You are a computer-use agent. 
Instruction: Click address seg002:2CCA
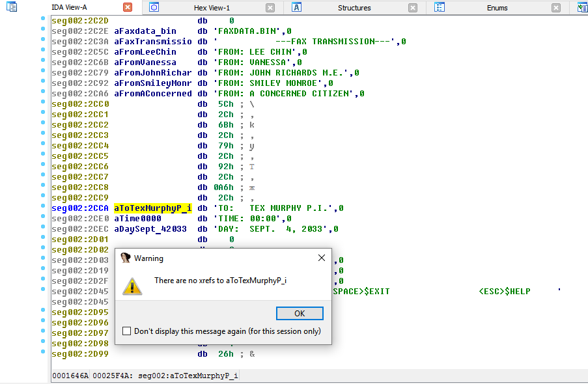click(80, 208)
